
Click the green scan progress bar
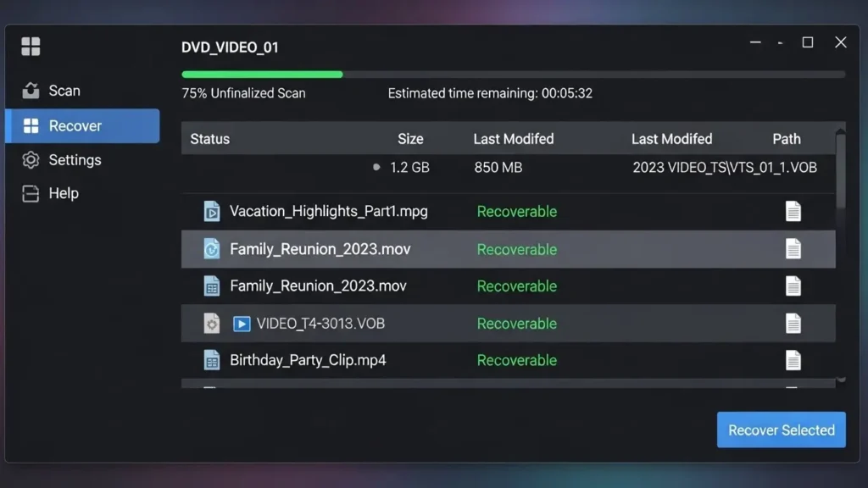[x=262, y=75]
